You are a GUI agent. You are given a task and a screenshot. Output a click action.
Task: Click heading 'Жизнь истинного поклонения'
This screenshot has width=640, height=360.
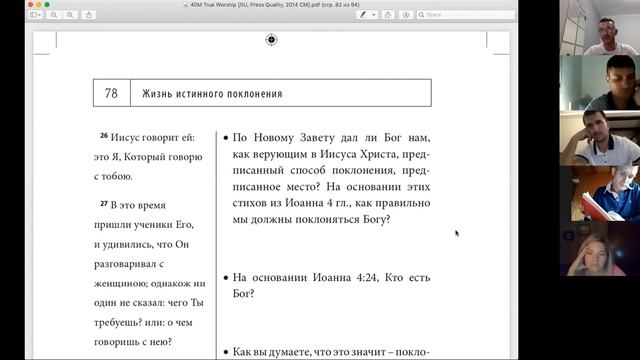point(212,94)
